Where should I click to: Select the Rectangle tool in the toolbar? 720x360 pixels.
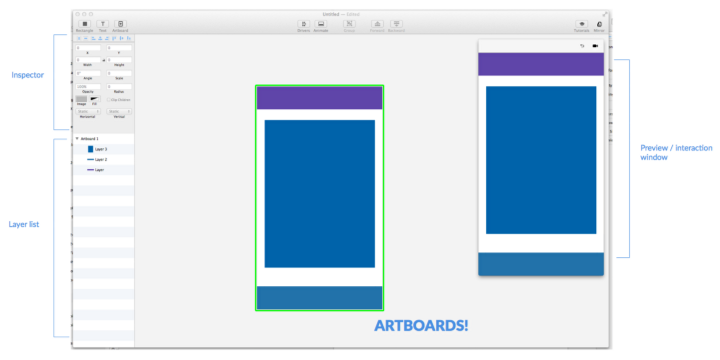click(84, 24)
